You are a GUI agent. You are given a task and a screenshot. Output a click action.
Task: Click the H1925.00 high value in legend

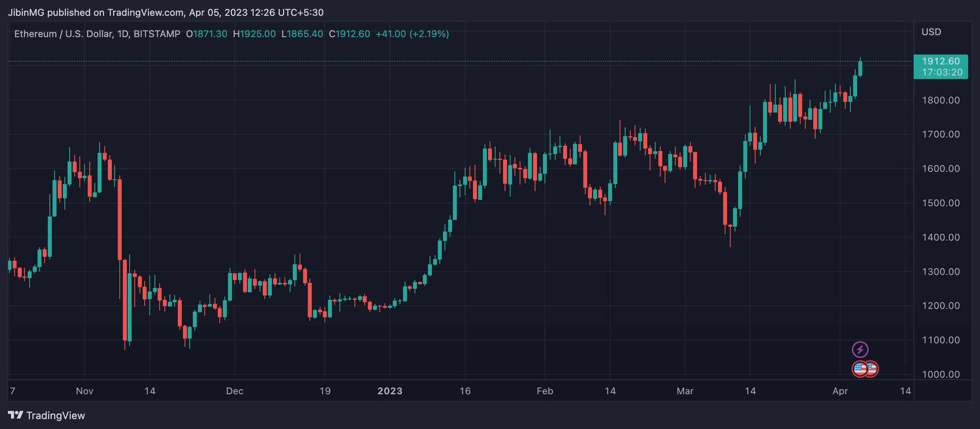[x=254, y=34]
